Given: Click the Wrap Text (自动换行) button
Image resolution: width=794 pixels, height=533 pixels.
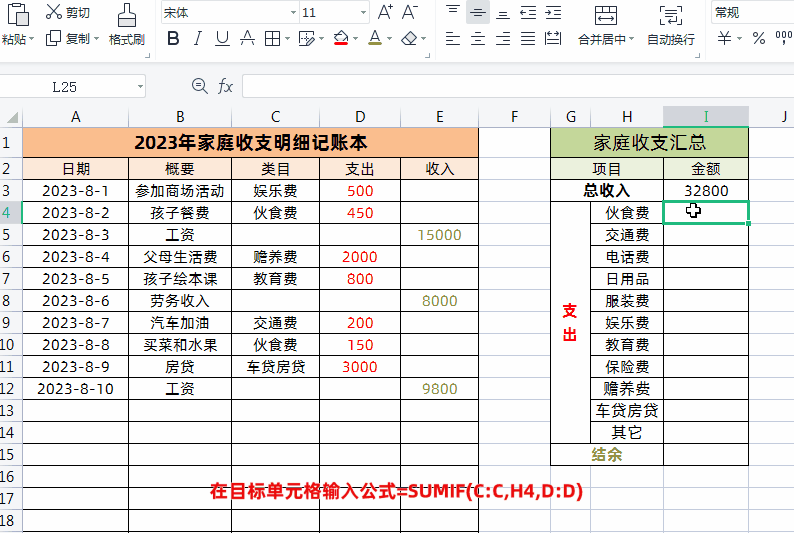Looking at the screenshot, I should tap(671, 25).
